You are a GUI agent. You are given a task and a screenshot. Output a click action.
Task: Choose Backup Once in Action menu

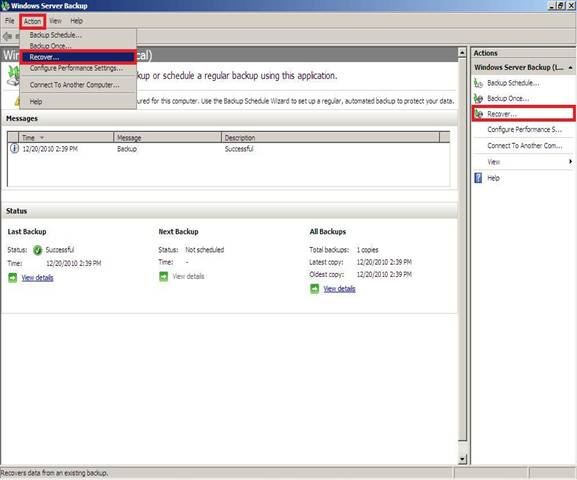coord(78,46)
